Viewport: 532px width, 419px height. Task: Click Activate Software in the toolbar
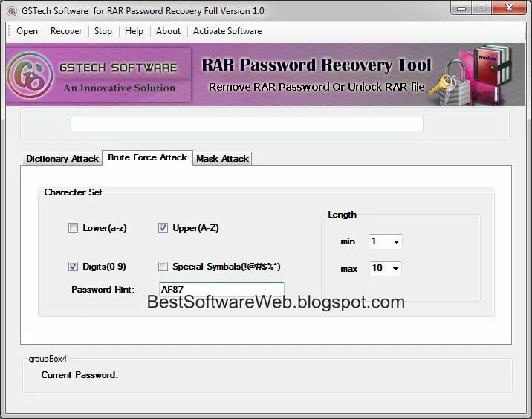click(x=227, y=31)
